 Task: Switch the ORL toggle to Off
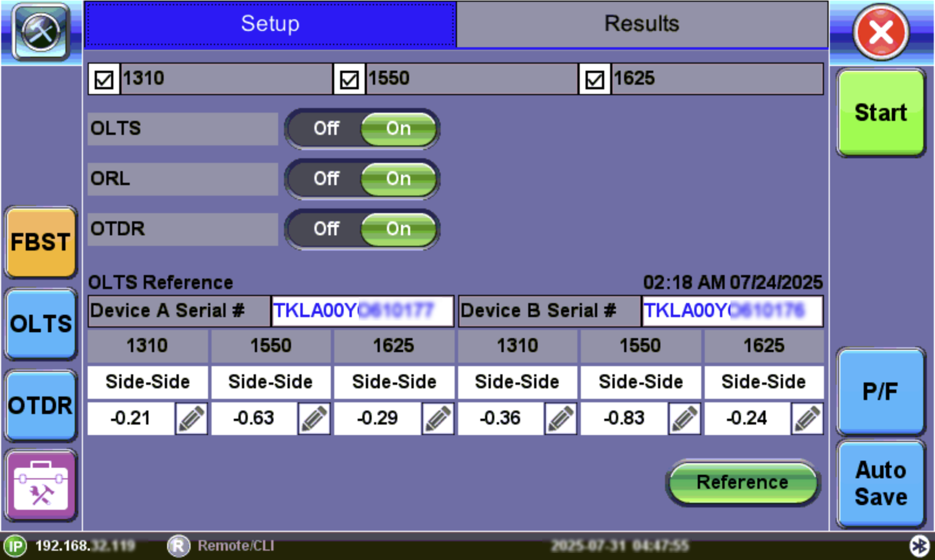point(325,179)
